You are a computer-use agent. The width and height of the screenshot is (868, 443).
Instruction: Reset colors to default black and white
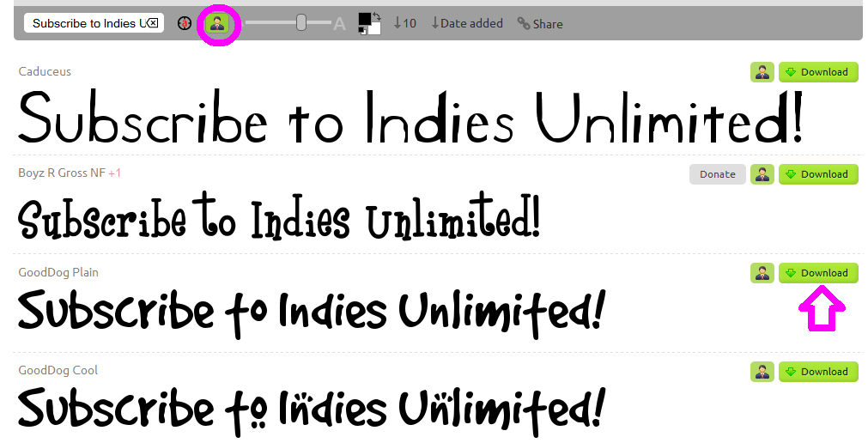[x=362, y=31]
